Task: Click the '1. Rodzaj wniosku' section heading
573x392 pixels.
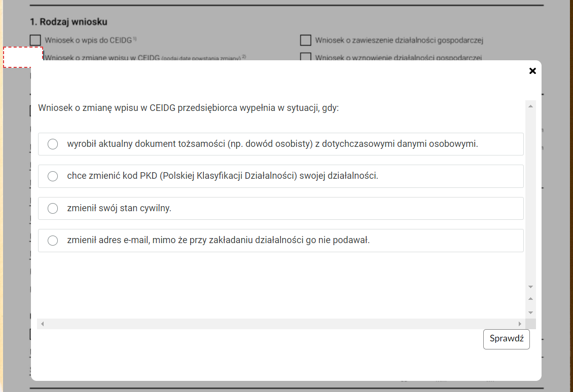Action: click(x=68, y=22)
